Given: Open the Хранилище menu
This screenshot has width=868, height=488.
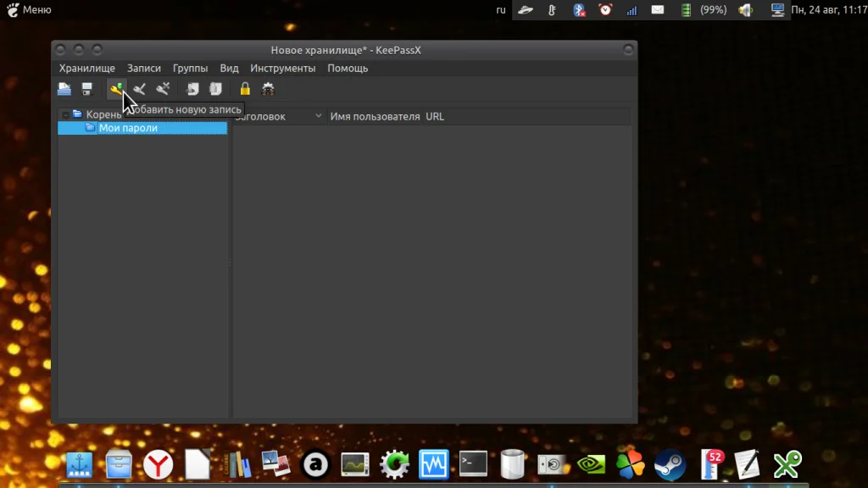Looking at the screenshot, I should click(87, 68).
